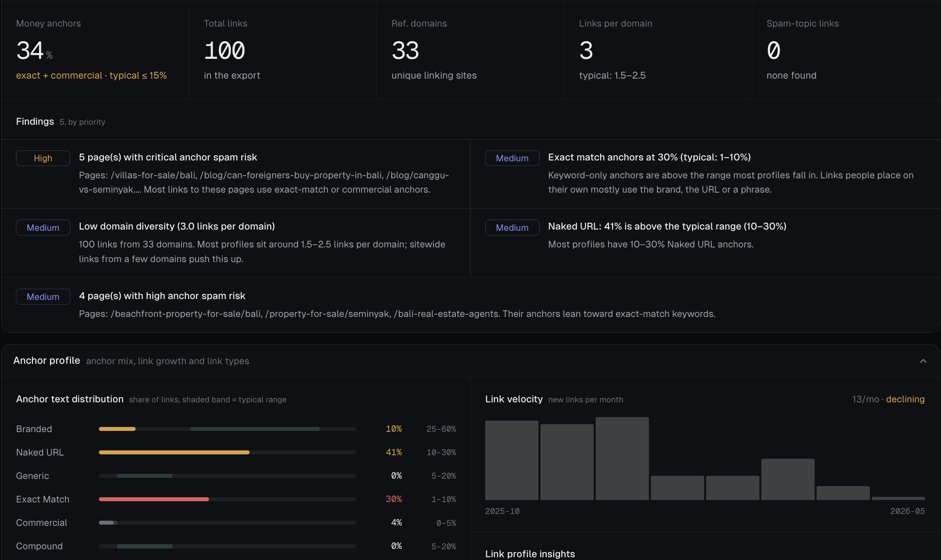Open 'Naked URL: 41% is above' finding
The width and height of the screenshot is (941, 560).
667,226
